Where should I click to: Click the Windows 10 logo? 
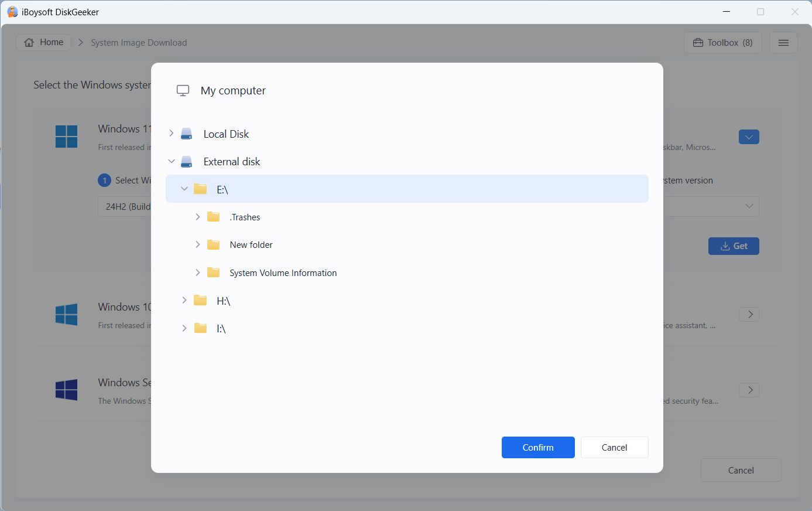click(66, 315)
